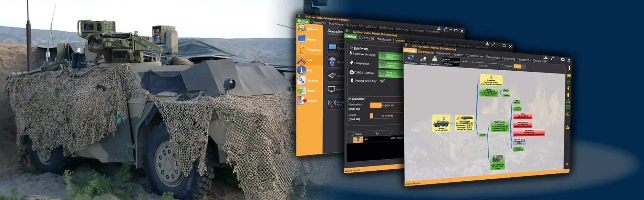Click the warning triangle icon on right strip
Screen dimensions: 644x200
click(x=568, y=127)
